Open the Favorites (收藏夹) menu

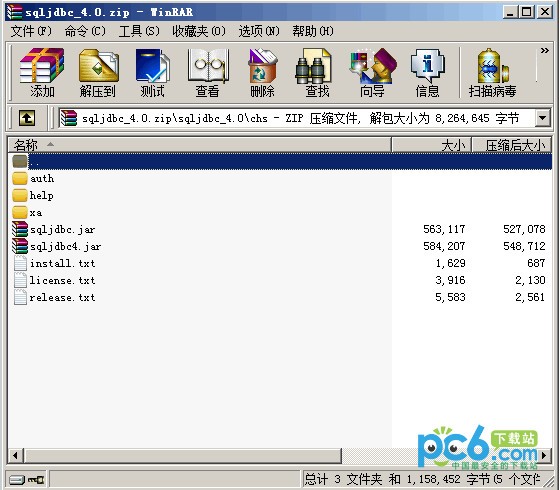199,31
